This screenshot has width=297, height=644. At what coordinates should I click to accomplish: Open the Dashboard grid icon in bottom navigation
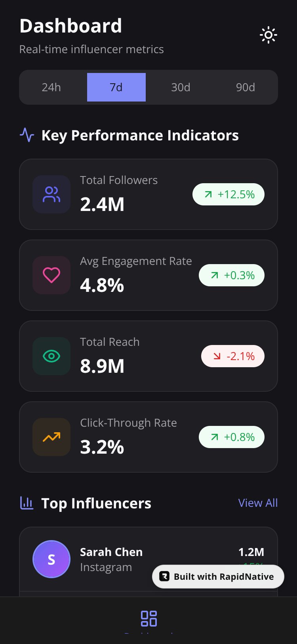click(x=149, y=619)
